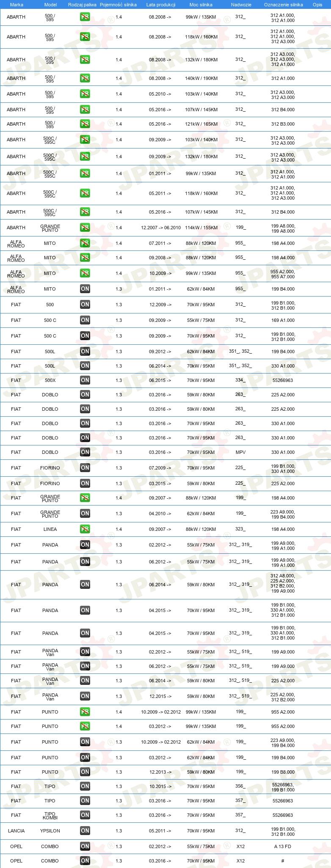Click petrol icon in Abarth 500/595 121kW/165KM row
This screenshot has height=868, width=331.
85,124
